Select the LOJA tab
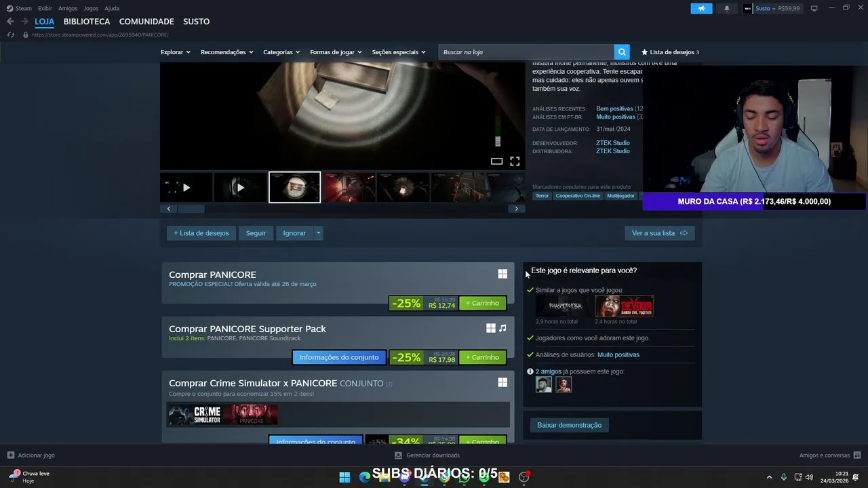This screenshot has width=868, height=488. 45,22
